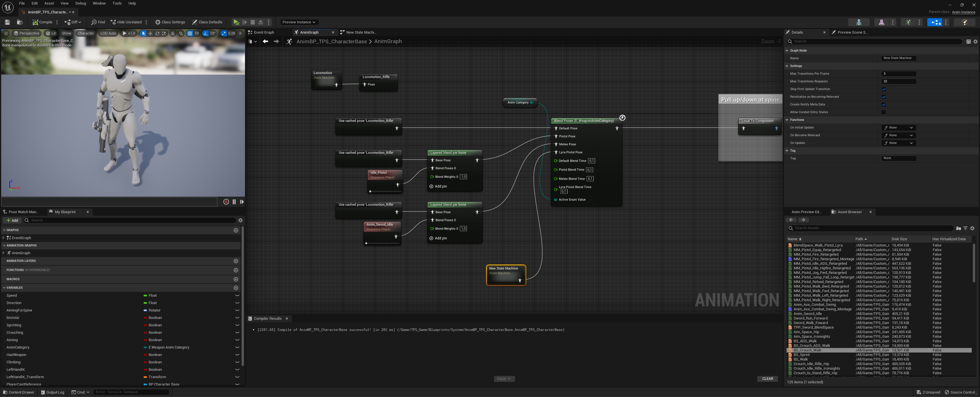The image size is (980, 397).
Task: Open the On Initial Update function dropdown
Action: coord(898,127)
